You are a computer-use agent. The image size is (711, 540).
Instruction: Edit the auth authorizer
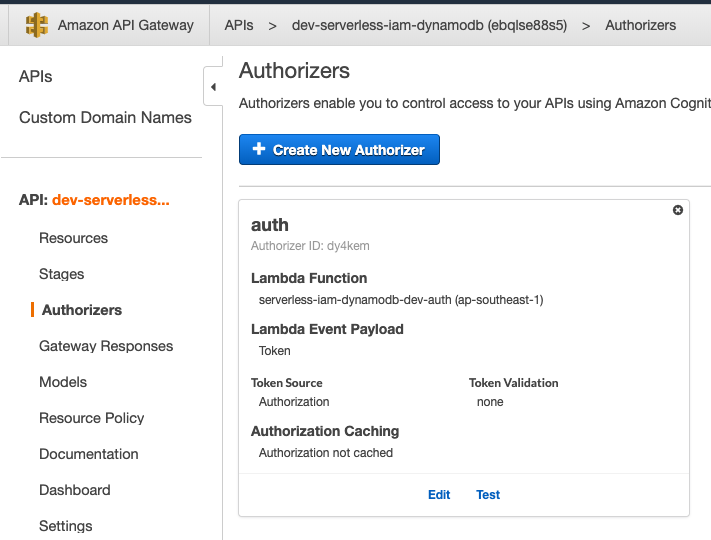439,495
